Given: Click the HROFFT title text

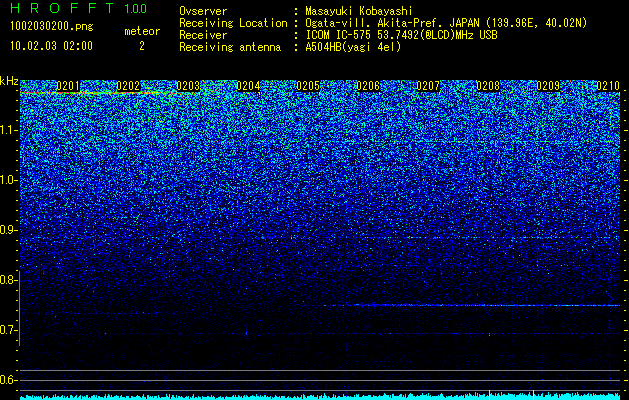Looking at the screenshot, I should (62, 8).
